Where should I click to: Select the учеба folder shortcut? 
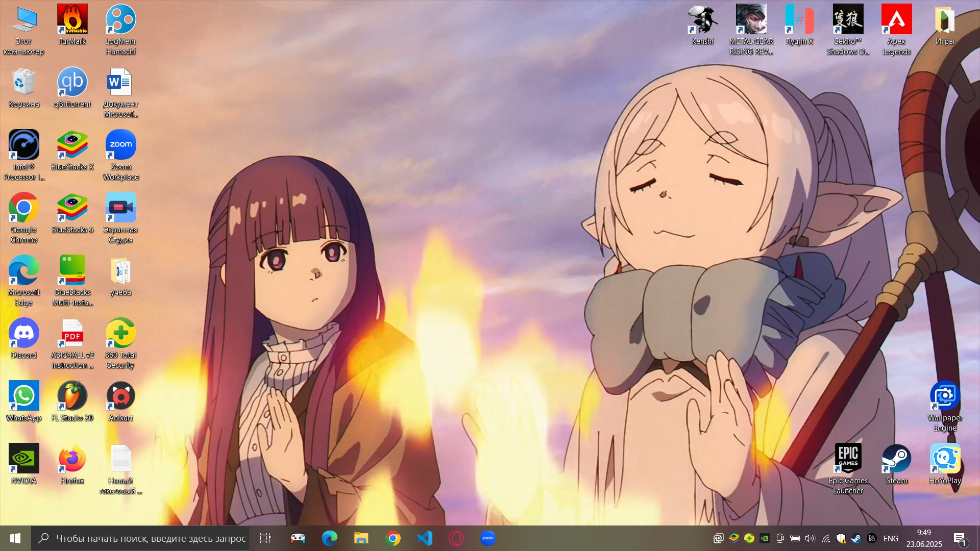[x=120, y=276]
